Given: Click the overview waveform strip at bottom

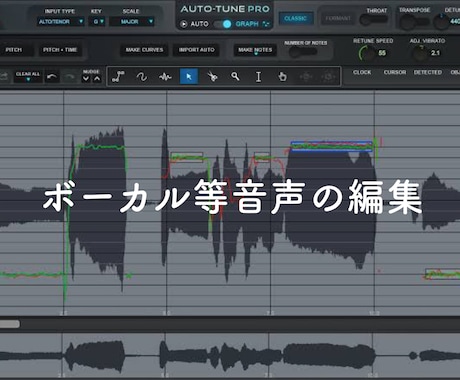Looking at the screenshot, I should tap(230, 356).
